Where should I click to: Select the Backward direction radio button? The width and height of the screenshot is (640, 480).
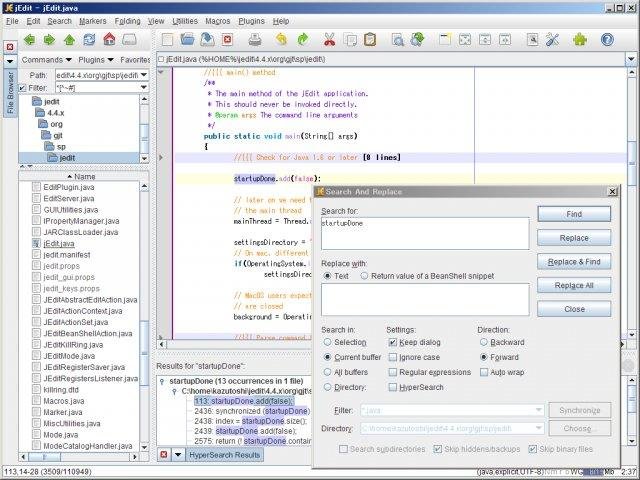pyautogui.click(x=484, y=342)
